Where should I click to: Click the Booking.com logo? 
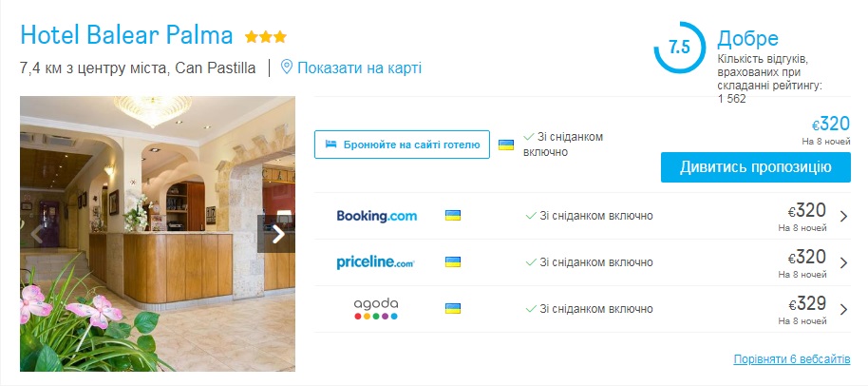377,216
